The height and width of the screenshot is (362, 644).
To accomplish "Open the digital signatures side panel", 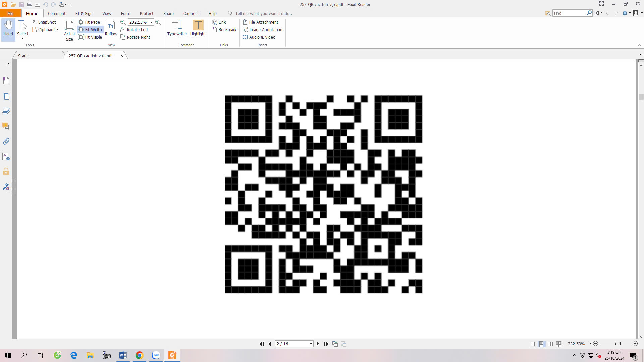I will coord(6,187).
